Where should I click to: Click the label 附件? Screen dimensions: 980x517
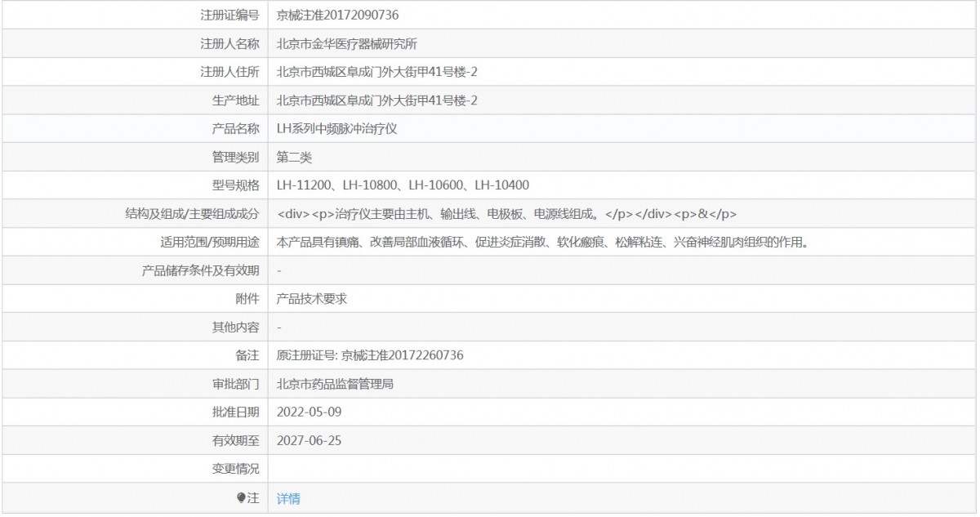247,299
